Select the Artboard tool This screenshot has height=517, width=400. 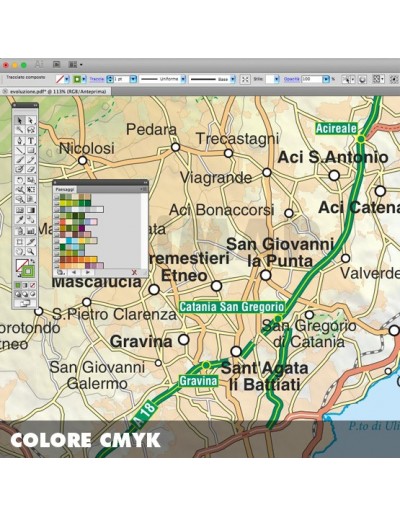point(20,242)
